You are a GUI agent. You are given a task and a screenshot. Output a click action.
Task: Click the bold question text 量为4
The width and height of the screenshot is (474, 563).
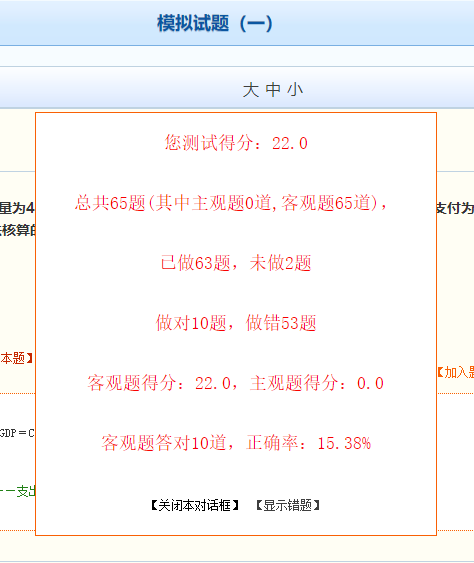click(17, 208)
